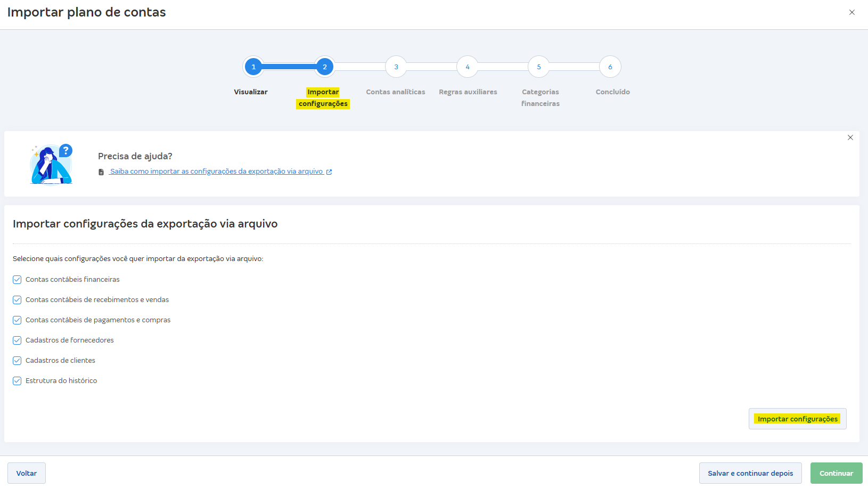This screenshot has height=488, width=868.
Task: Click the step 2 'Importar configurações' circle
Action: click(324, 67)
